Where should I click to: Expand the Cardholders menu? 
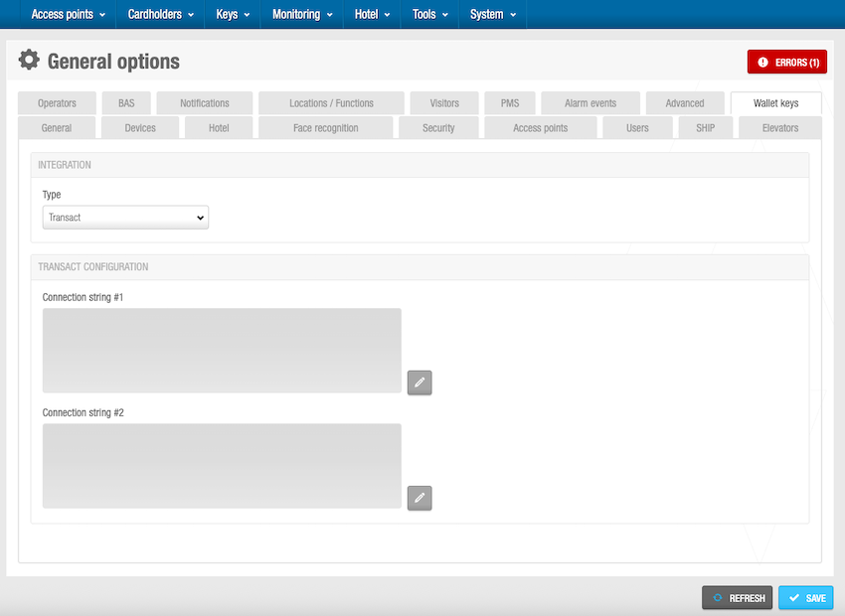161,15
